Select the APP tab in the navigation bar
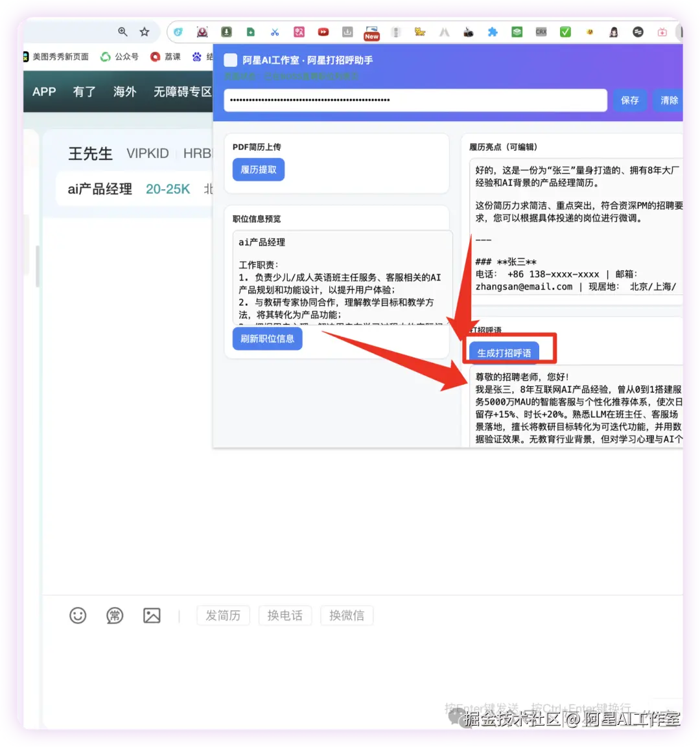Viewport: 700px width, 747px height. [43, 91]
